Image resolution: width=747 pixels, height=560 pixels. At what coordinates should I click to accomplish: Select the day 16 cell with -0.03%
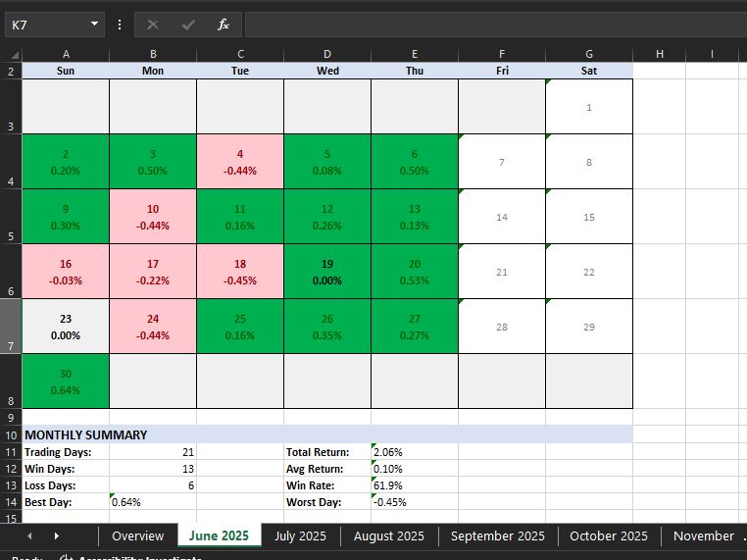click(66, 272)
